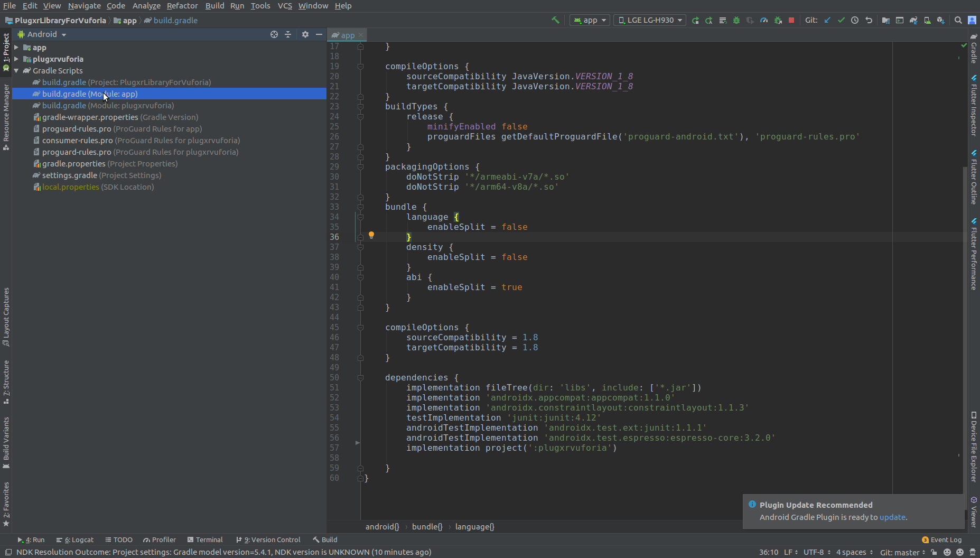Open the Tools menu
Image resolution: width=980 pixels, height=558 pixels.
(x=260, y=6)
